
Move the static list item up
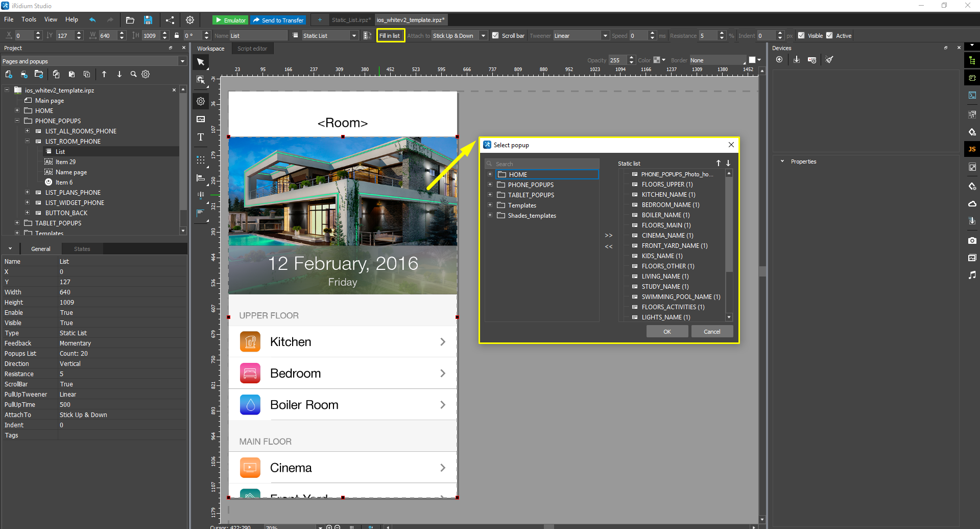click(x=718, y=163)
